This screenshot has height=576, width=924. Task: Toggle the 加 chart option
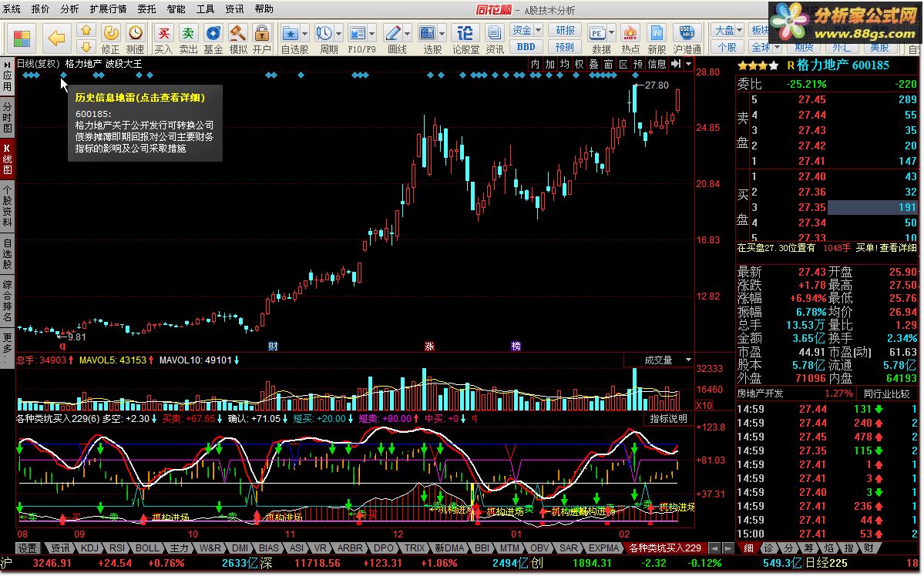click(x=549, y=64)
